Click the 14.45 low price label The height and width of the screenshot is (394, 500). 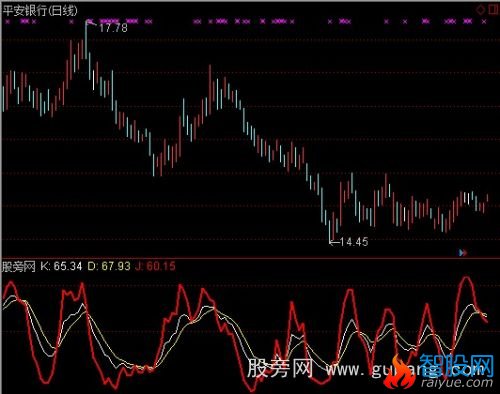pos(354,242)
